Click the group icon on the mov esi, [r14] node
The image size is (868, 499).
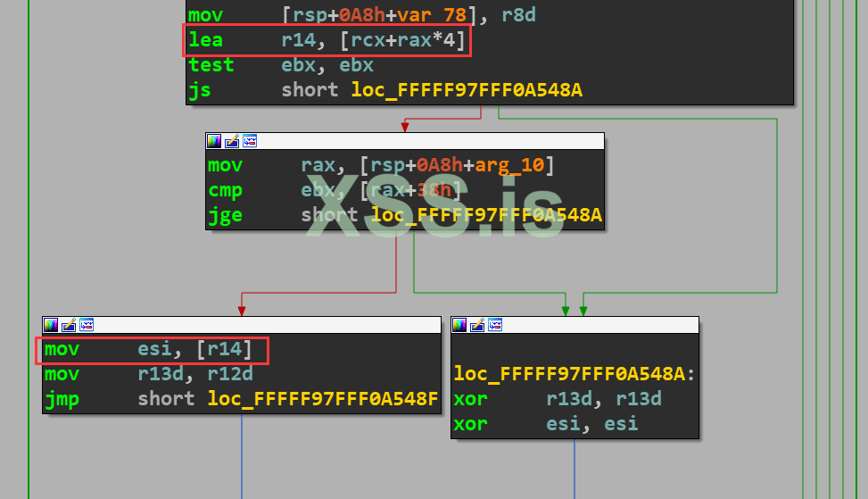click(87, 325)
